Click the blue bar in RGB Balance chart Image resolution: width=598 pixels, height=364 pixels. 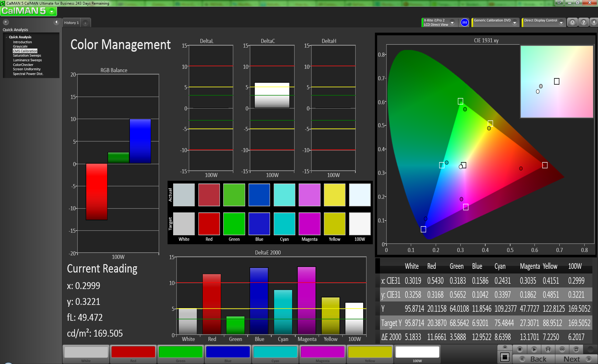140,141
